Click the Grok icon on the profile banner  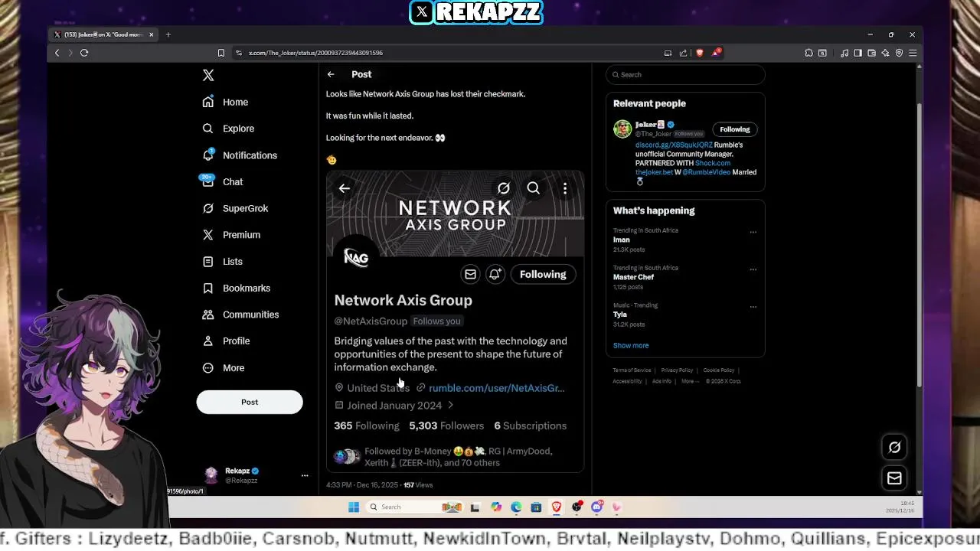click(503, 188)
